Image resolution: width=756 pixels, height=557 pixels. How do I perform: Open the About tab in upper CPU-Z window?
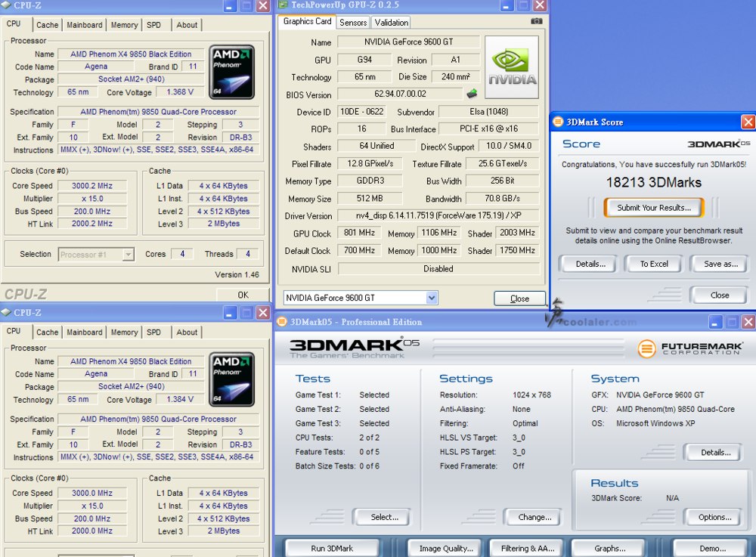point(187,25)
